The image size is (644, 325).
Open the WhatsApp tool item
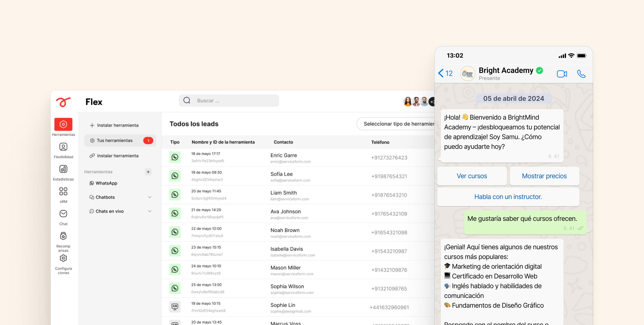point(103,183)
